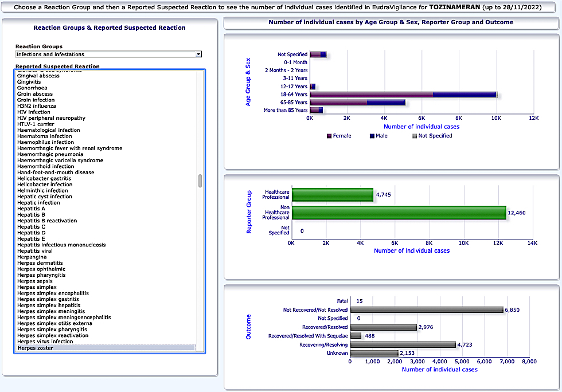Screen dimensions: 562x392
Task: Select Gingival abscess in the list
Action: (38, 76)
